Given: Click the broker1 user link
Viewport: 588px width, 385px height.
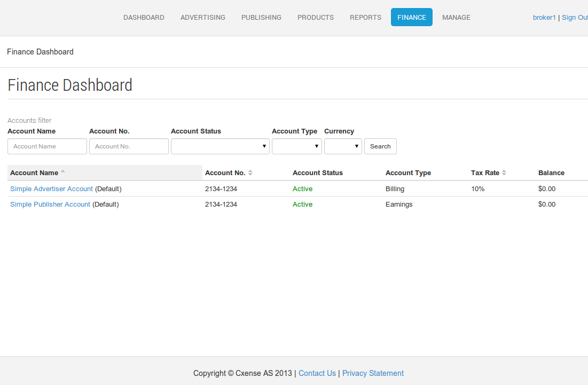Looking at the screenshot, I should (544, 18).
